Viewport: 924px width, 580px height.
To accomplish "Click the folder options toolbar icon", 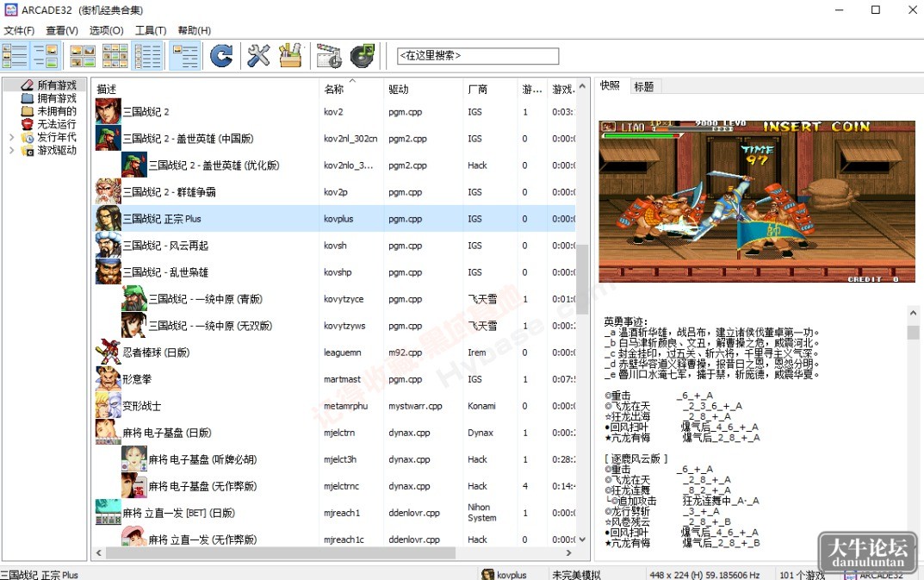I will tap(290, 56).
